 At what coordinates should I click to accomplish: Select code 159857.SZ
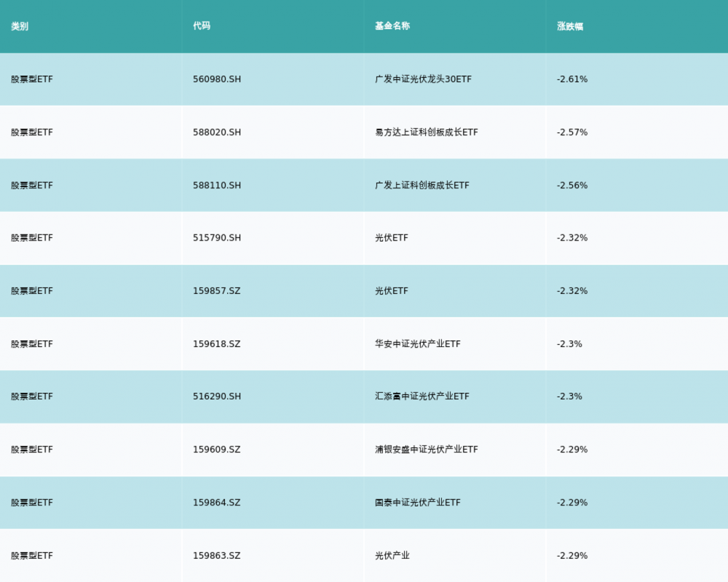coord(217,291)
